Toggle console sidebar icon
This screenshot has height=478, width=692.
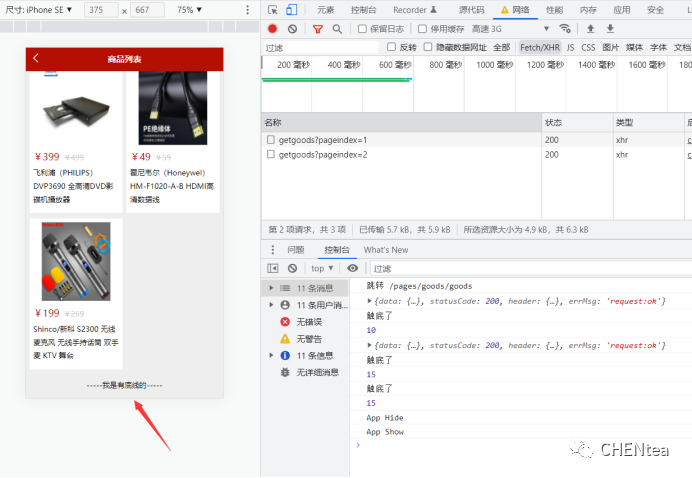tap(273, 268)
